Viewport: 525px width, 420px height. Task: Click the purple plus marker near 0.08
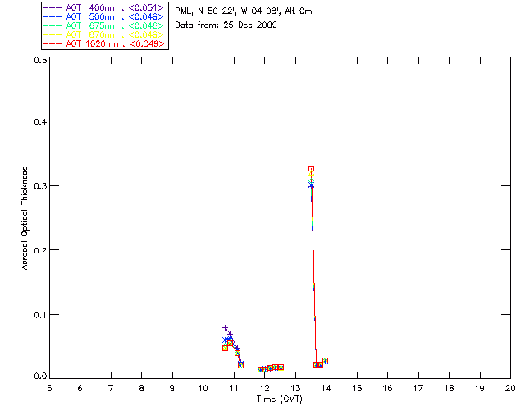[x=225, y=327]
